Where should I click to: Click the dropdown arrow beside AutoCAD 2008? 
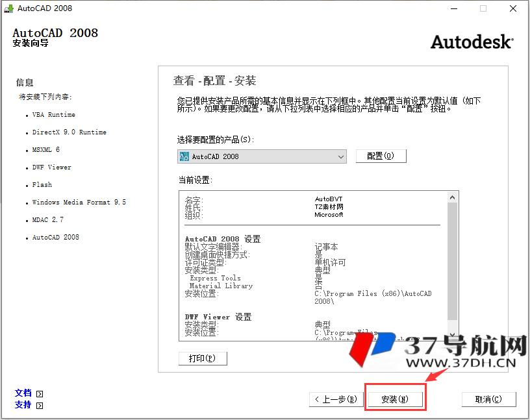(341, 156)
